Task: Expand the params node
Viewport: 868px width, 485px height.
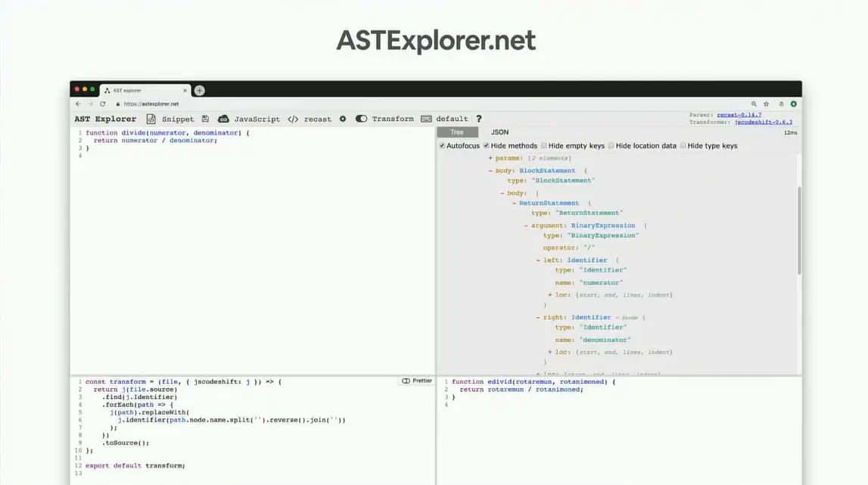Action: pyautogui.click(x=490, y=158)
